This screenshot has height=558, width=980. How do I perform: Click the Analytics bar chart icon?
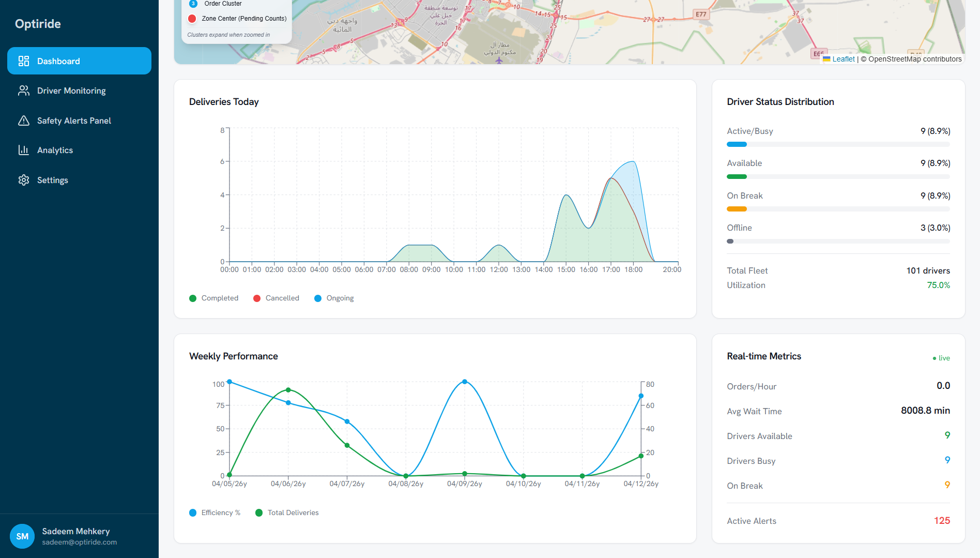coord(24,150)
